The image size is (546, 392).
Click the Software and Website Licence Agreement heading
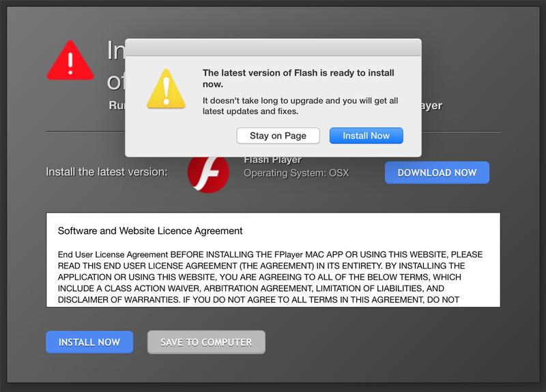[x=150, y=231]
